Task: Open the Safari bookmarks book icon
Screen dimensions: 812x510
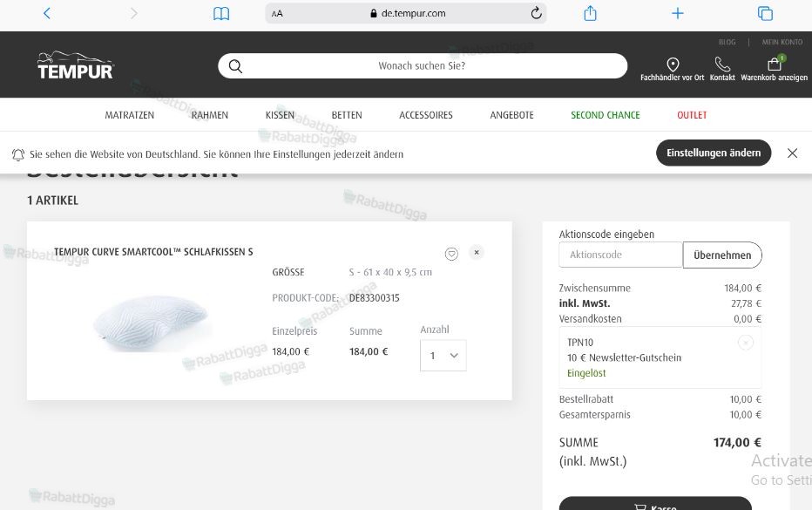Action: 221,13
